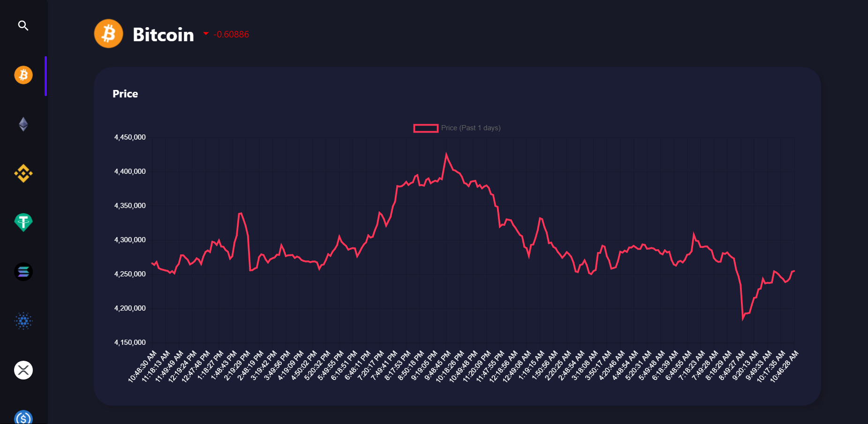Image resolution: width=868 pixels, height=424 pixels.
Task: Click the highest peak on the price line
Action: click(x=446, y=154)
